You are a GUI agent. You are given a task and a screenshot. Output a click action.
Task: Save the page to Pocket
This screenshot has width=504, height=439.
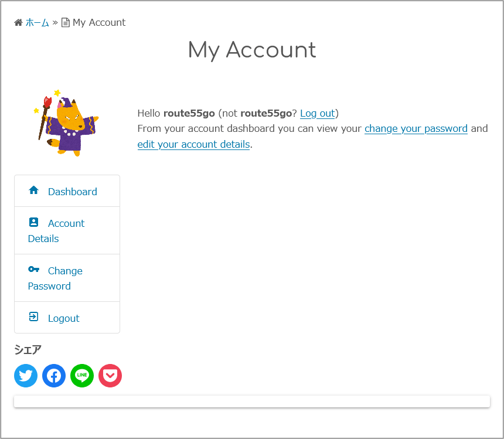coord(110,376)
